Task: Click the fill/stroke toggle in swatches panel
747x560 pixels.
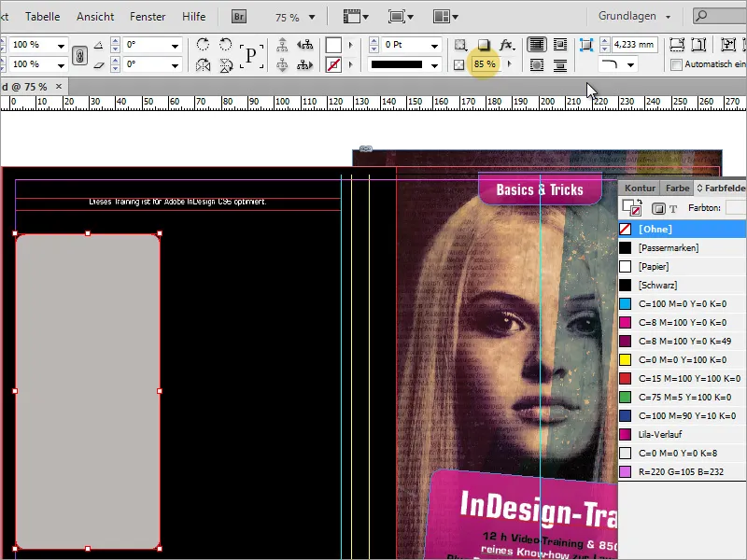Action: point(632,208)
